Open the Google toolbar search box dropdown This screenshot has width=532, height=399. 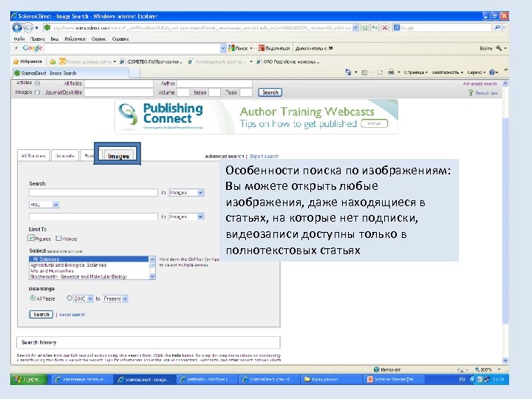point(222,49)
